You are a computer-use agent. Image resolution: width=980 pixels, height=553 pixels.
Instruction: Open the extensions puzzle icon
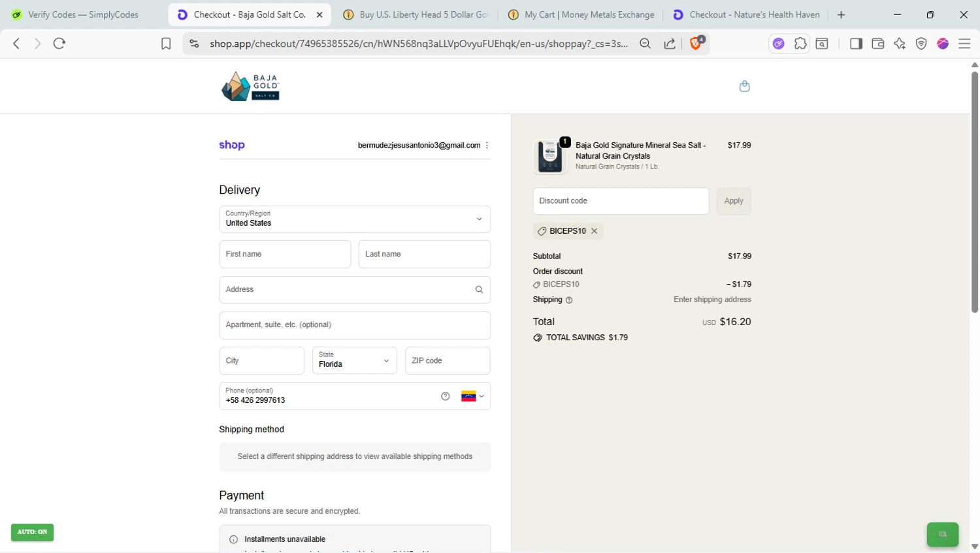(x=800, y=44)
